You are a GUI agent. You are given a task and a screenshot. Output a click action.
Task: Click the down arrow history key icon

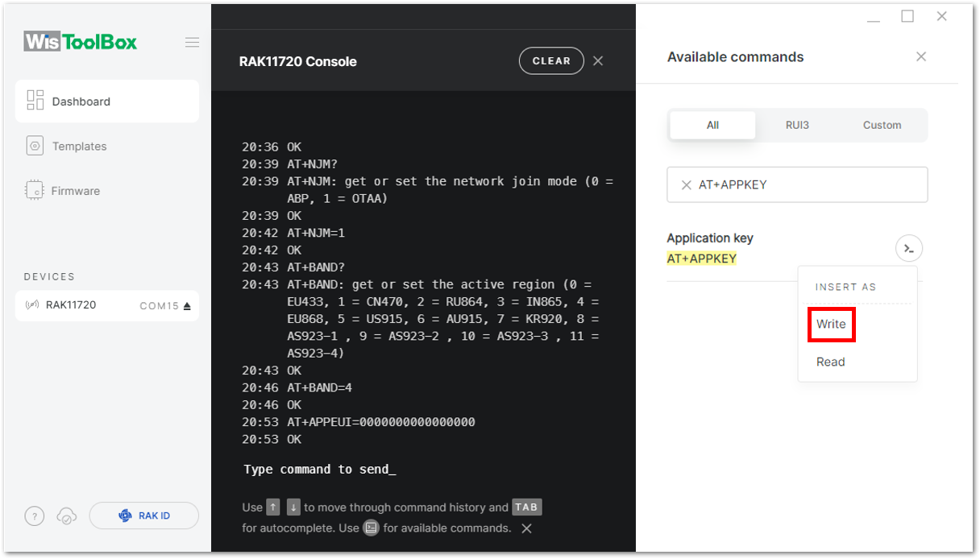point(294,507)
